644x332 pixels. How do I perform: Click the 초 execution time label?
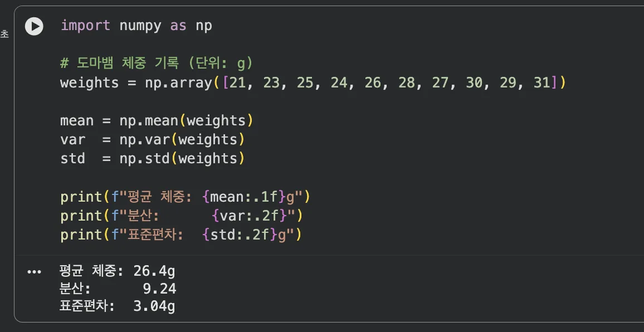4,35
